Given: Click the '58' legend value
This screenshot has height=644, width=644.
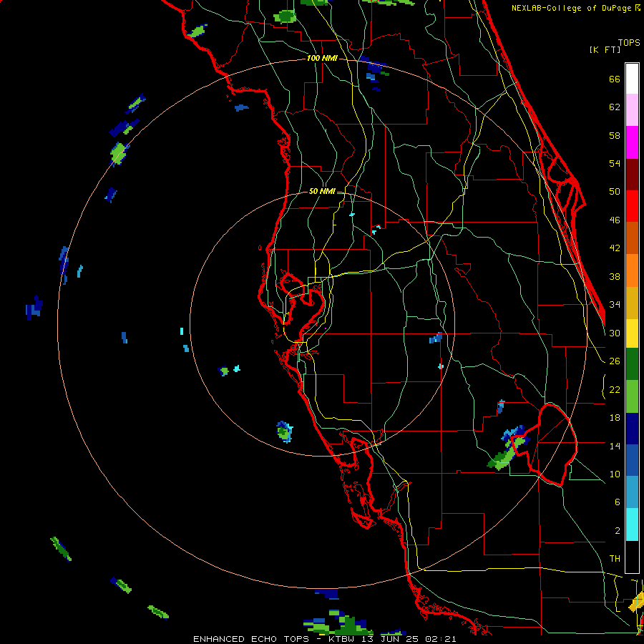Looking at the screenshot, I should pyautogui.click(x=615, y=135).
